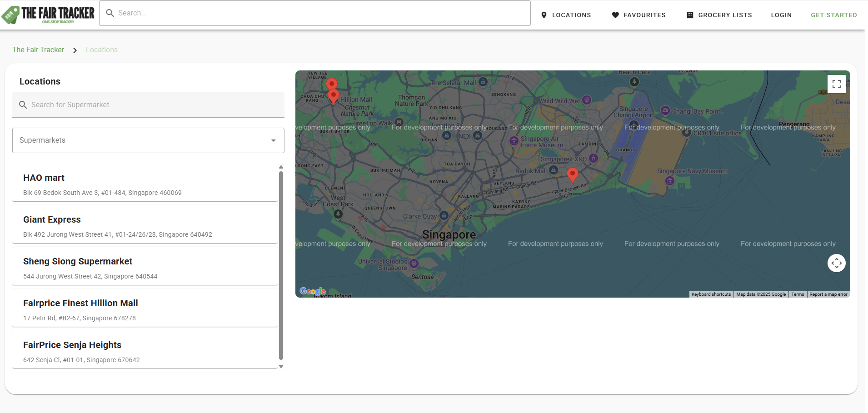The image size is (868, 413).
Task: Click the pin icon beside Locations
Action: [x=544, y=15]
